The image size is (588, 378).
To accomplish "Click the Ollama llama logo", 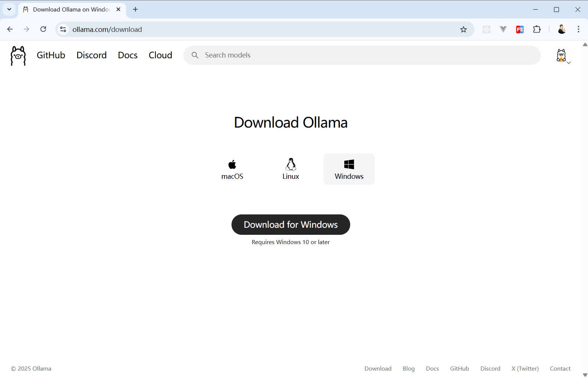I will coord(18,56).
